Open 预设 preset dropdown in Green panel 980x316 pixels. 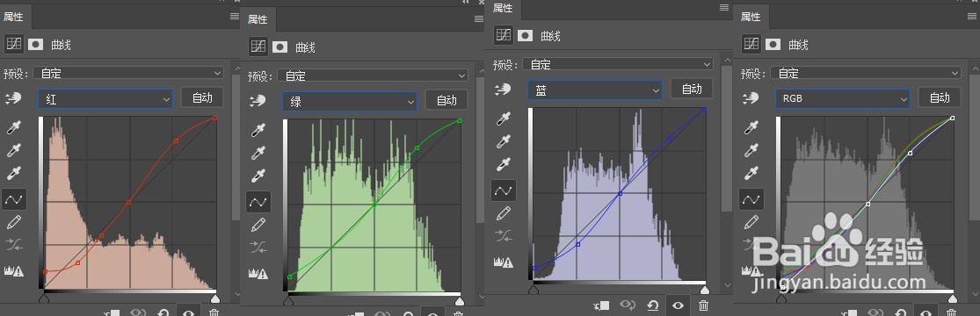373,75
